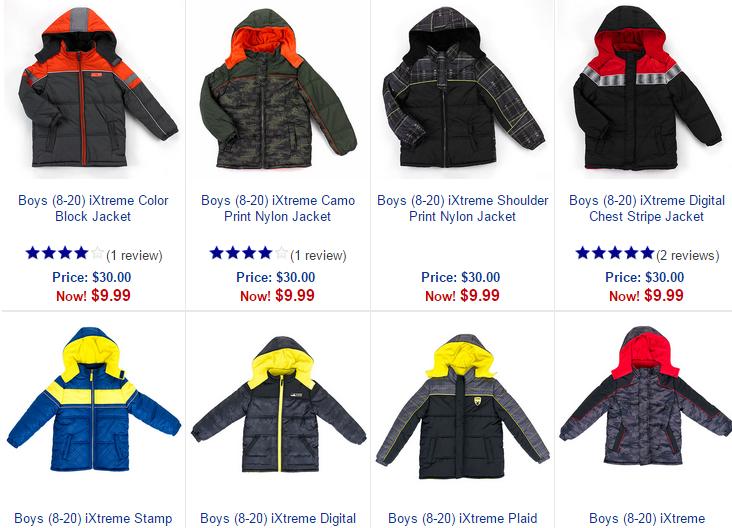Click the red and black Chest Stripe jacket image
This screenshot has height=528, width=732.
[x=648, y=88]
